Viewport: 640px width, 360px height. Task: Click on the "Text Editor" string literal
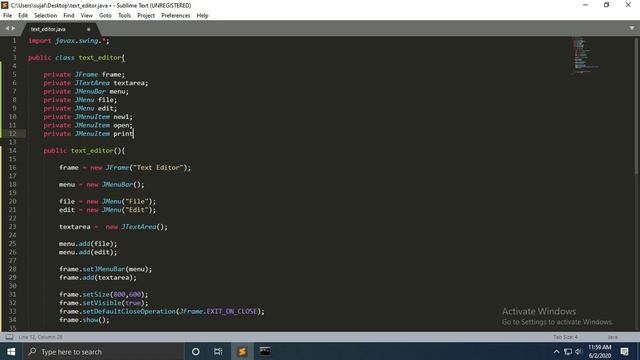tap(158, 167)
